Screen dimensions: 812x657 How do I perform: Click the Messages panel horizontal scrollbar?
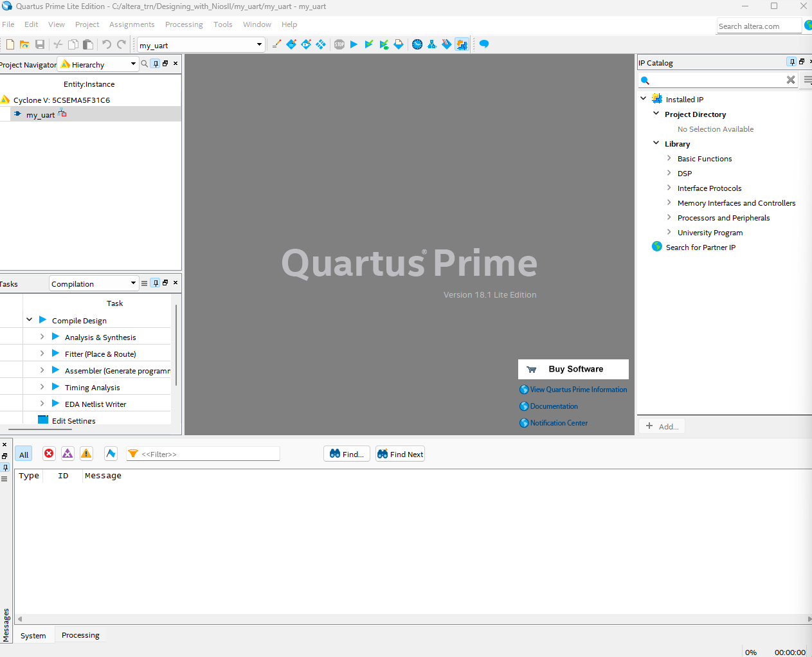click(413, 618)
